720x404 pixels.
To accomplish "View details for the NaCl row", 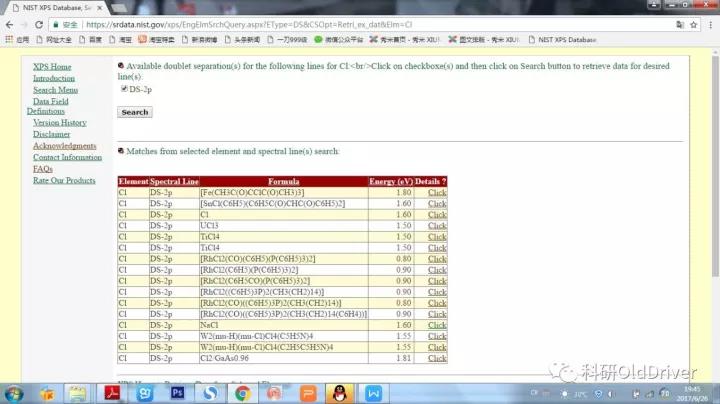I will [437, 324].
